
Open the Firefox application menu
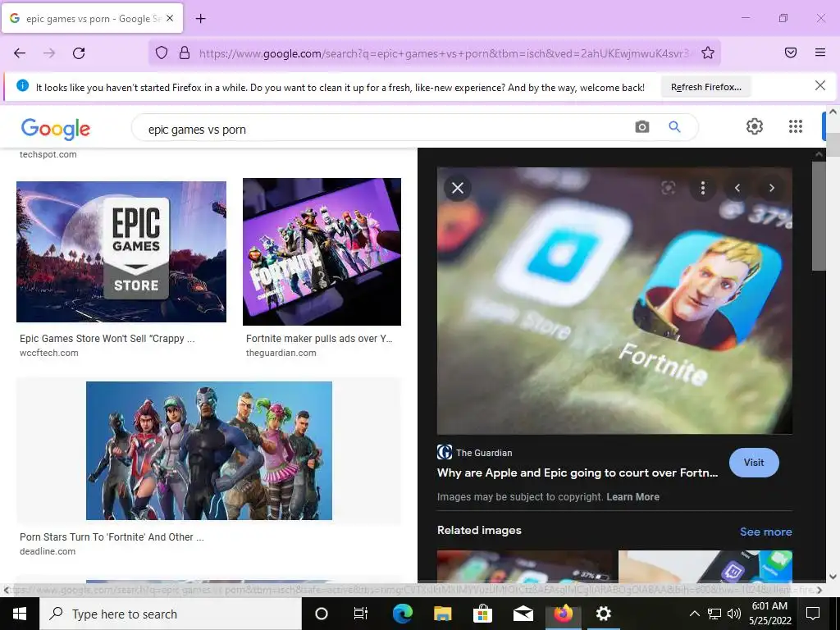(820, 52)
